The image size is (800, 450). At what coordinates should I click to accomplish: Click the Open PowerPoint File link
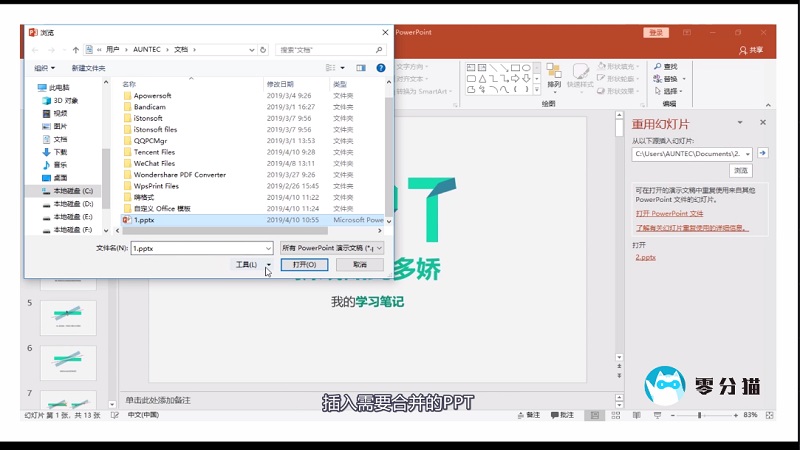669,213
